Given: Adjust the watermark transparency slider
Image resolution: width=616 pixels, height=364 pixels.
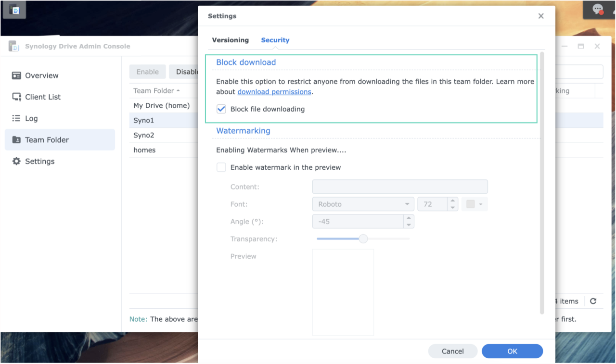Looking at the screenshot, I should (x=363, y=238).
